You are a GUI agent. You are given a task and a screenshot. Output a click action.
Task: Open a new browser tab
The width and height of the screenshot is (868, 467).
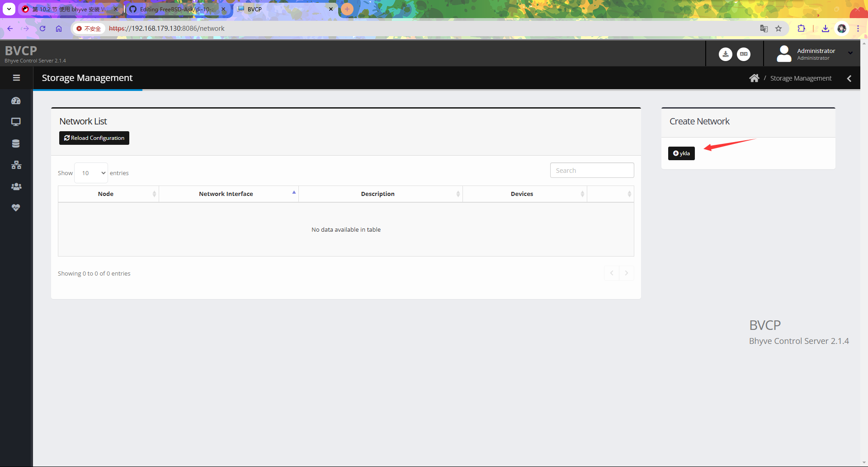coord(347,9)
